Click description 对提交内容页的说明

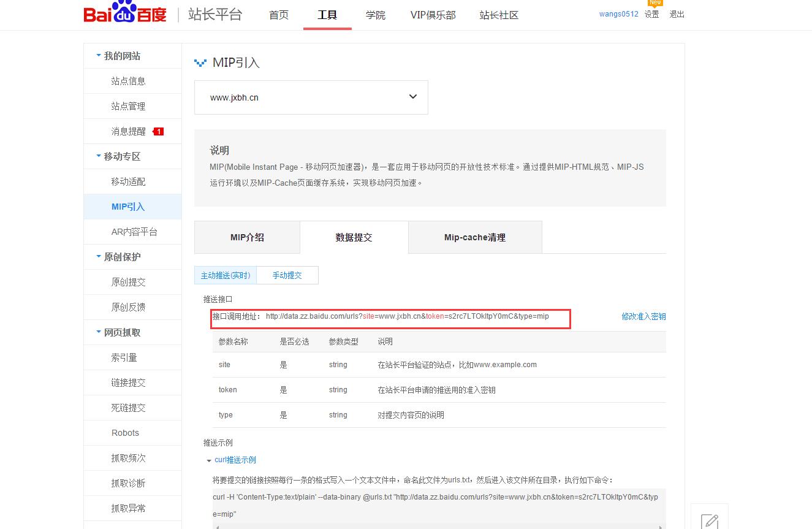(x=411, y=415)
